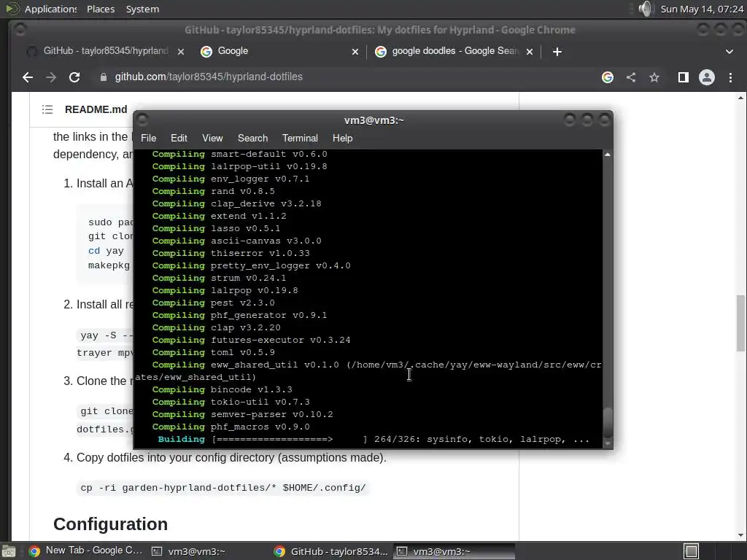Screen dimensions: 747x560
Task: Click the terminal scrollbar thumb
Action: pos(608,422)
